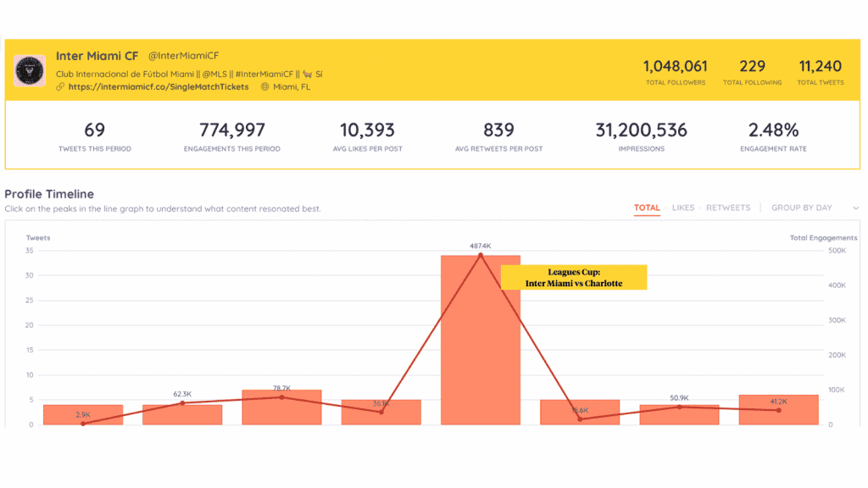The width and height of the screenshot is (868, 488).
Task: Click the 774,997 engagements value
Action: (232, 130)
